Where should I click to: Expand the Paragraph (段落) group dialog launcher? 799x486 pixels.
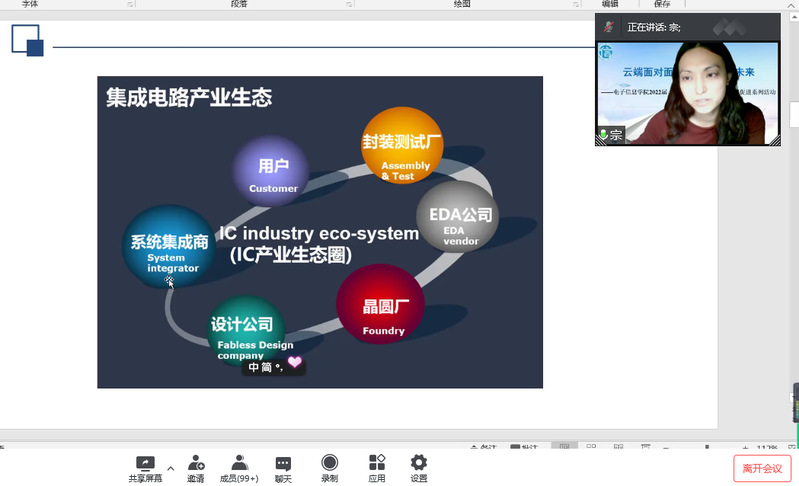click(x=346, y=4)
